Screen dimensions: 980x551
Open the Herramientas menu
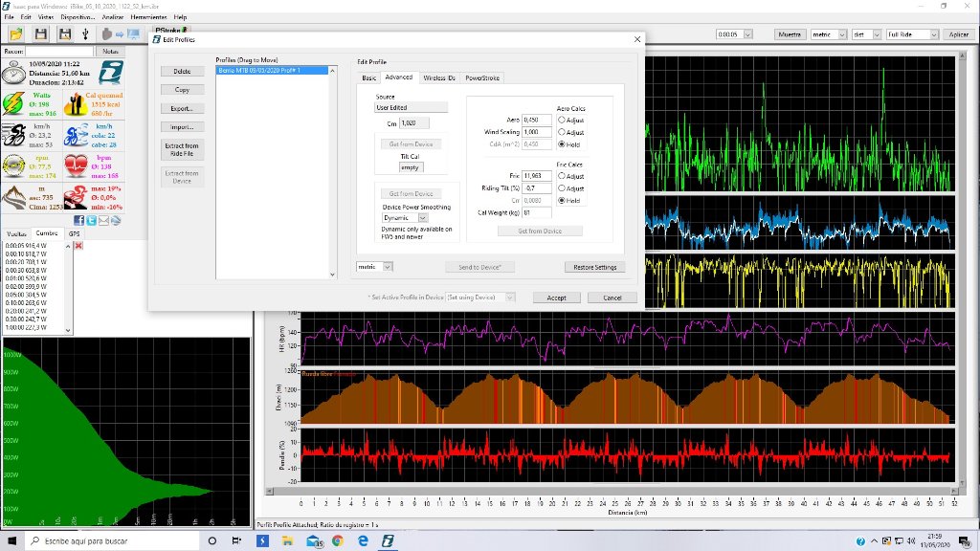(149, 17)
